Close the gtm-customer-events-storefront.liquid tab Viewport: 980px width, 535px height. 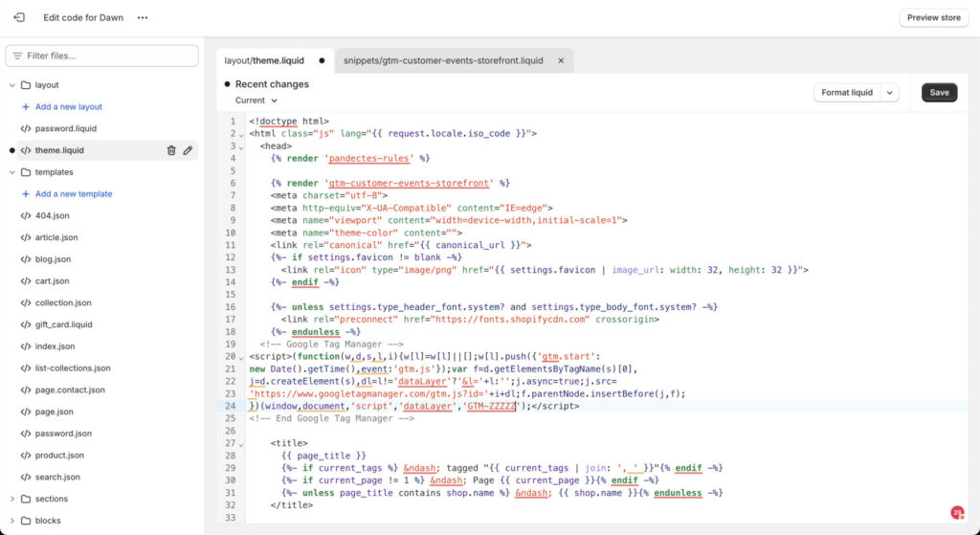click(x=561, y=60)
